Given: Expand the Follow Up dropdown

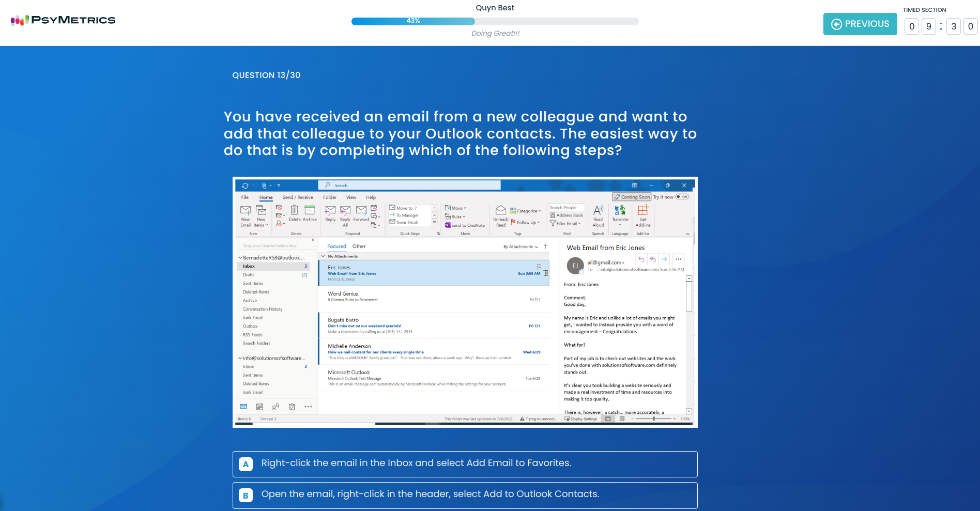Looking at the screenshot, I should 526,223.
